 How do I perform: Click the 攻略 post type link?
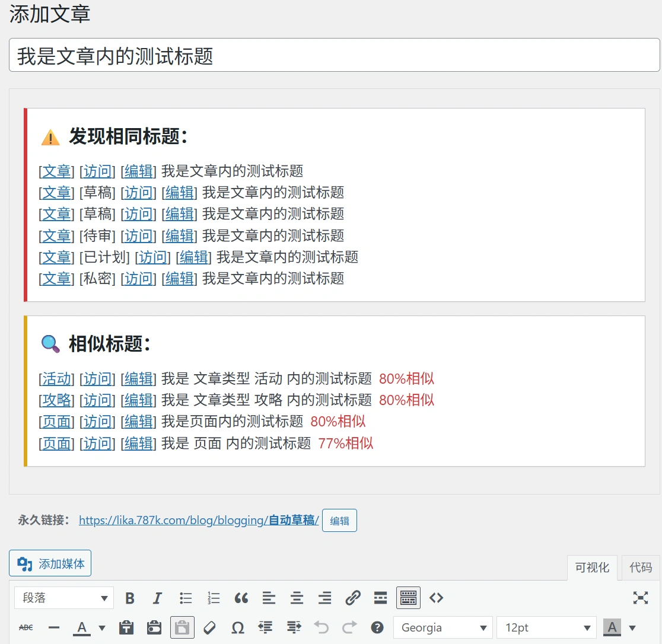(x=56, y=400)
